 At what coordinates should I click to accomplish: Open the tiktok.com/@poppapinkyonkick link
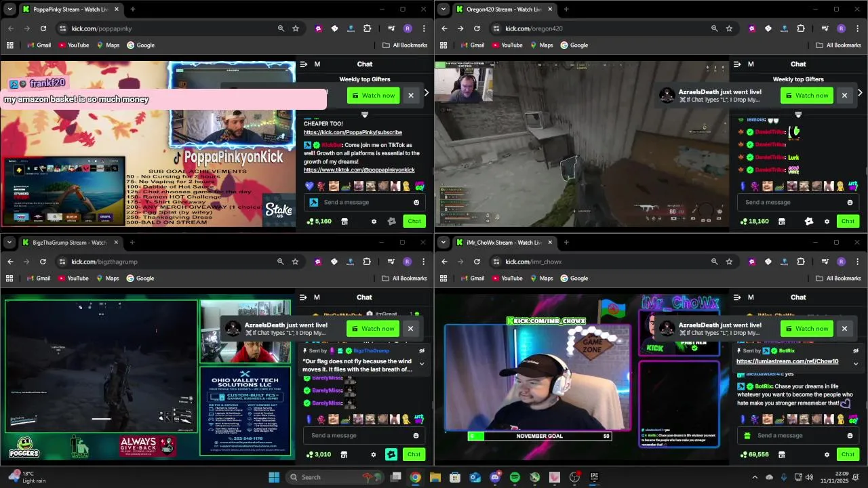(359, 170)
